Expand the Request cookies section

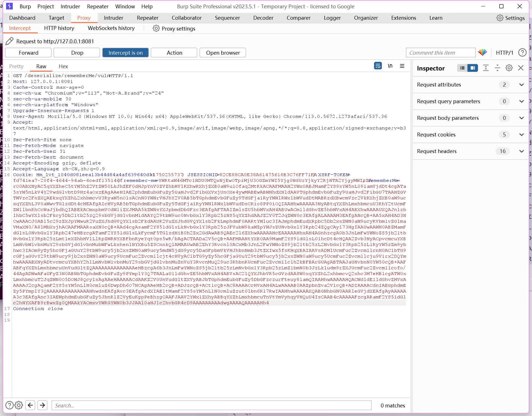coord(521,135)
